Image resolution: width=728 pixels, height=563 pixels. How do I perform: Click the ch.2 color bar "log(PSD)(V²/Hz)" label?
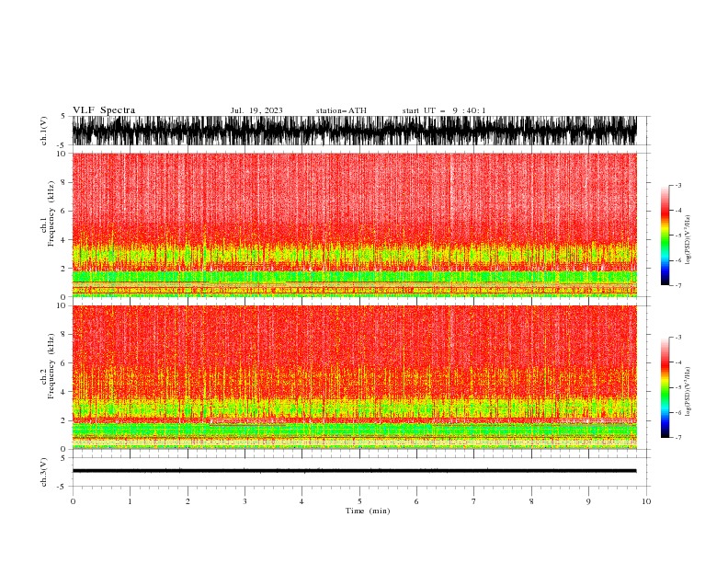[x=688, y=392]
